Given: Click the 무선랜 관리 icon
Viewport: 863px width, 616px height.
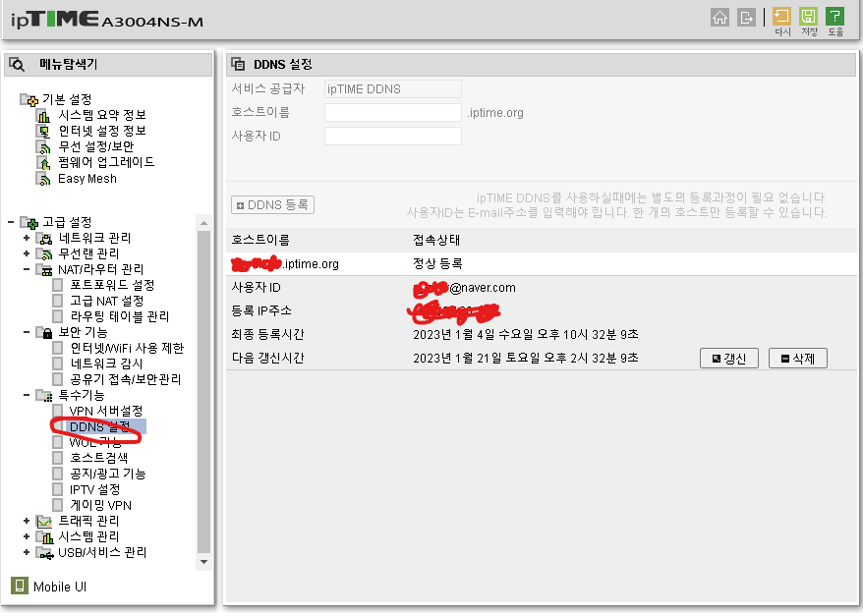Looking at the screenshot, I should 44,254.
